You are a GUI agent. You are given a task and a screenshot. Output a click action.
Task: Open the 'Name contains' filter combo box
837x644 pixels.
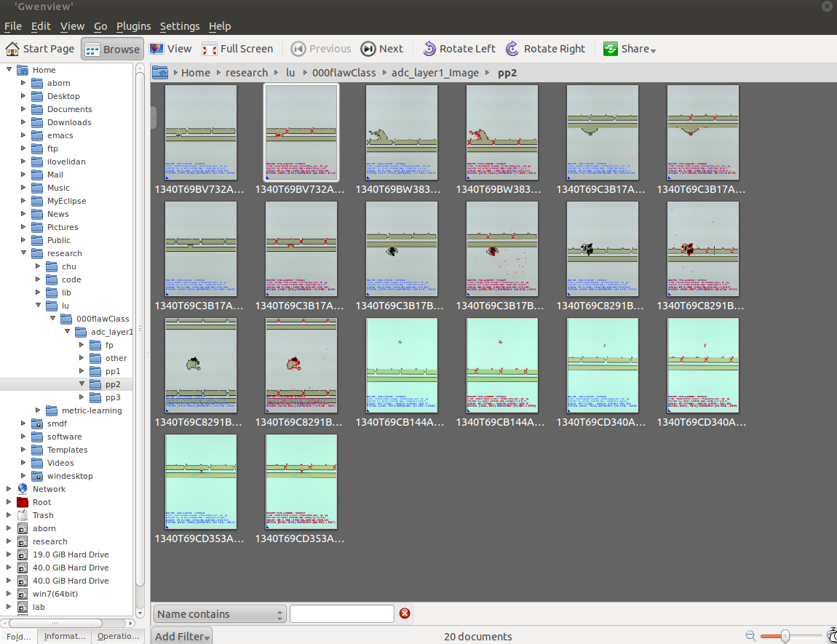219,614
